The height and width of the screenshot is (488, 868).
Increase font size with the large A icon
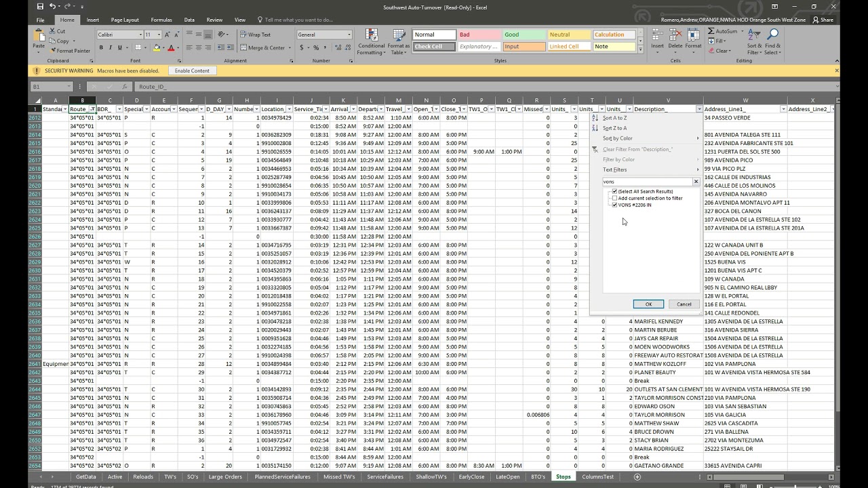pyautogui.click(x=167, y=35)
